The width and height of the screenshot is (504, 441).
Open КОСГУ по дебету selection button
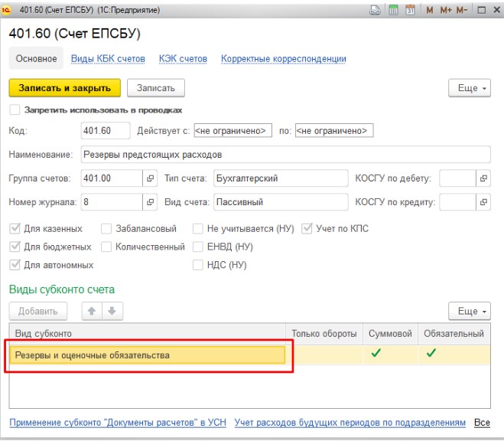coord(483,178)
